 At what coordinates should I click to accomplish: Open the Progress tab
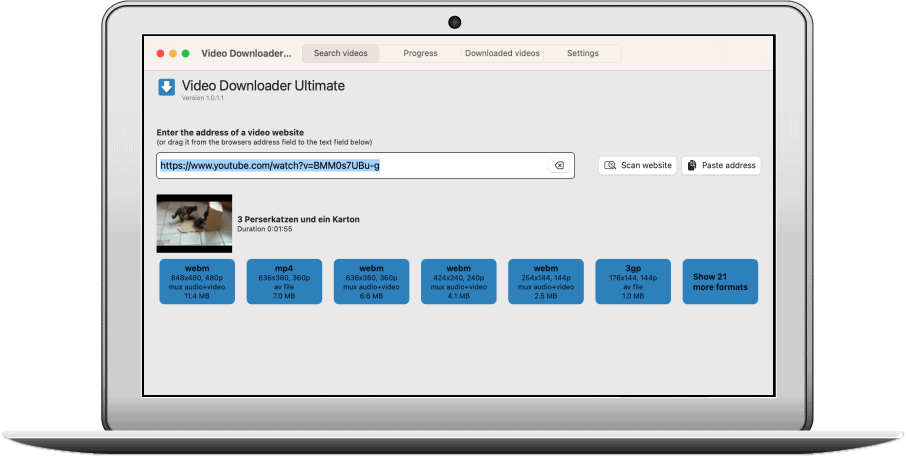click(x=420, y=53)
